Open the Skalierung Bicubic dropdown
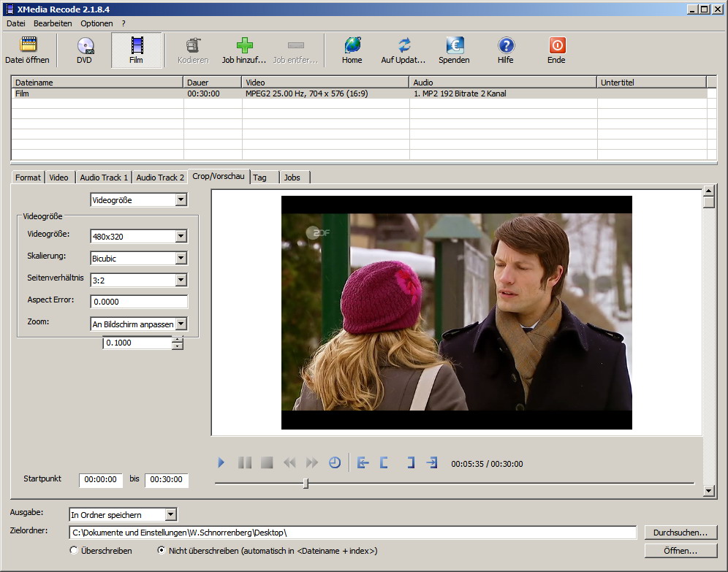 pos(181,258)
